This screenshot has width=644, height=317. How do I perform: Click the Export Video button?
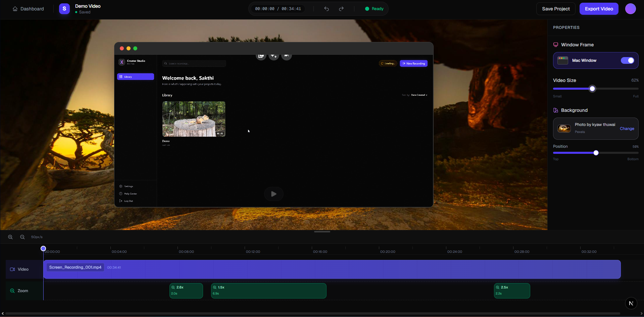[599, 8]
